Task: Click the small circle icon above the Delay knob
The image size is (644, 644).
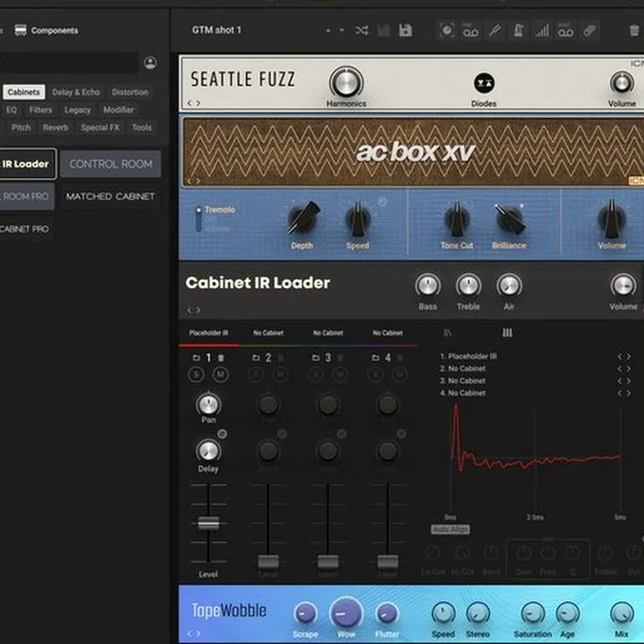Action: click(x=222, y=434)
